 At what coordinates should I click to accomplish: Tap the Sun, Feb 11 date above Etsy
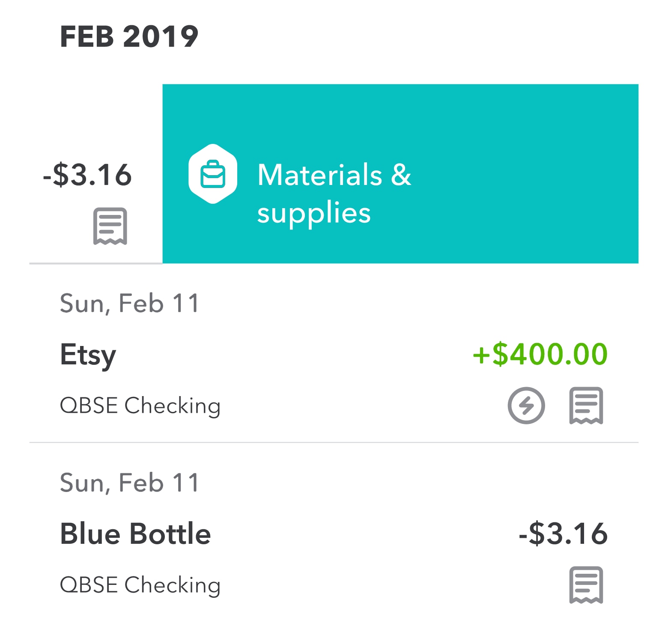(129, 304)
